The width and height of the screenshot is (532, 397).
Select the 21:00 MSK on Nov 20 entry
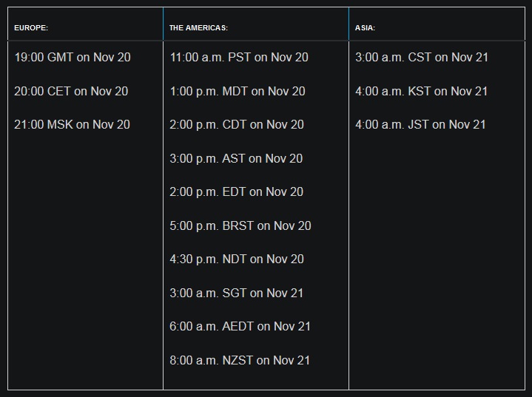click(x=72, y=124)
